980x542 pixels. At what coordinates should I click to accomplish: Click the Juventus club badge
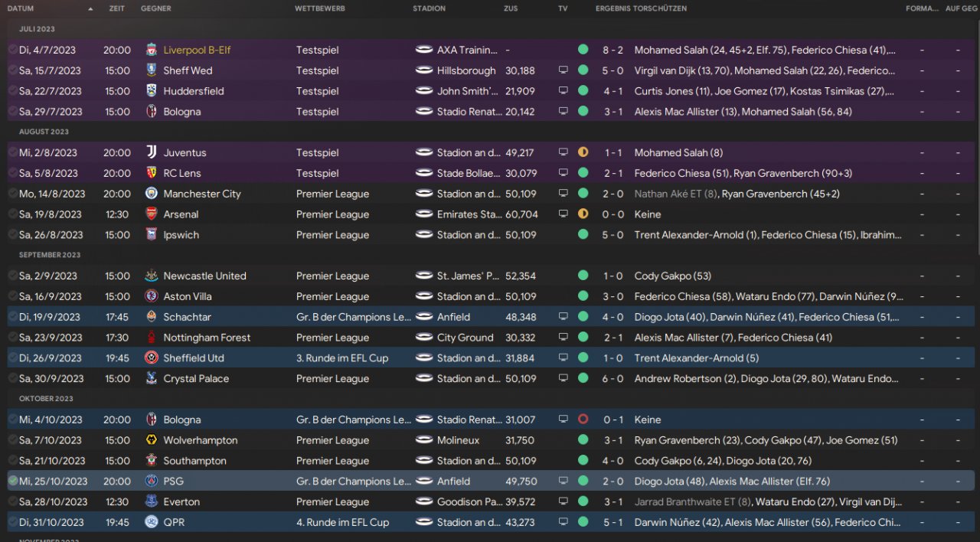tap(151, 152)
